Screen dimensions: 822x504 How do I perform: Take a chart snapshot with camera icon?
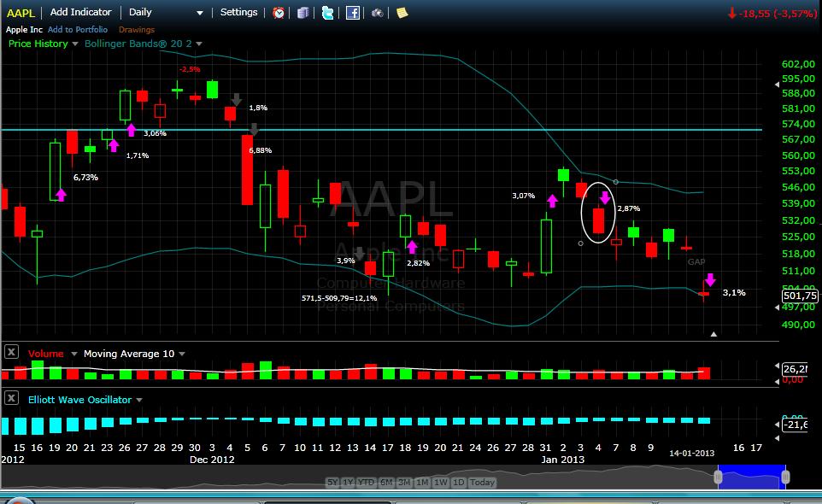pos(377,13)
